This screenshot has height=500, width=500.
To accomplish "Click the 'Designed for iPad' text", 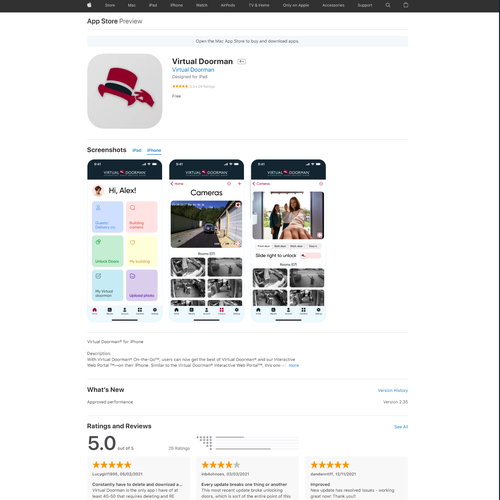I will tap(190, 77).
